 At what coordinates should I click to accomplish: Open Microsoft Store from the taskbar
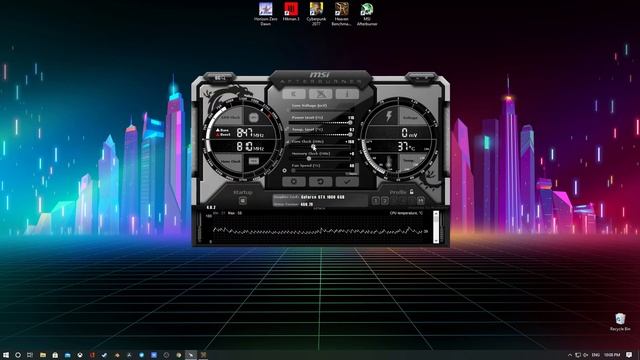pyautogui.click(x=55, y=355)
